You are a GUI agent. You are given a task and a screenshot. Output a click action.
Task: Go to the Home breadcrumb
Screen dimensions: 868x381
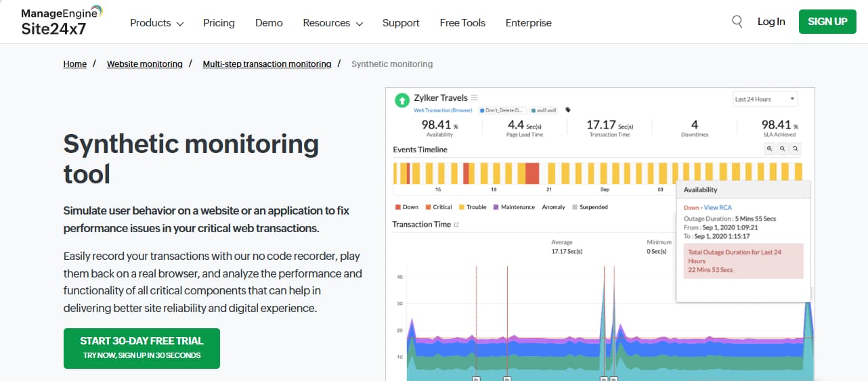(x=75, y=64)
